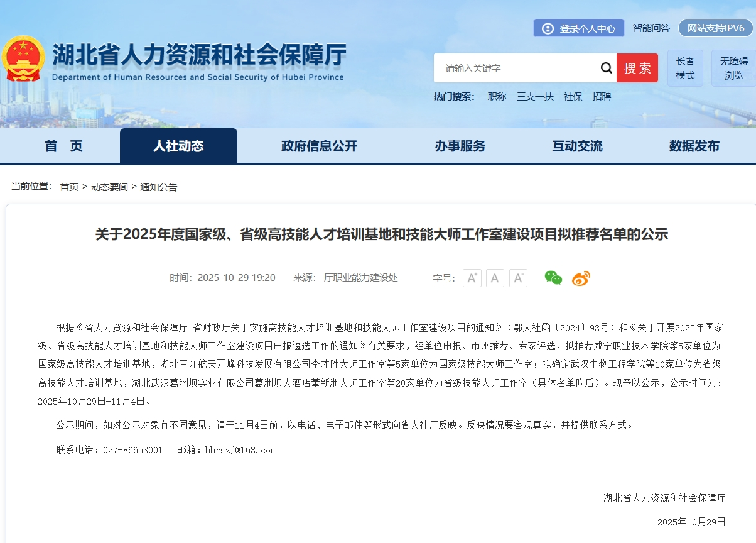Increase font size with A+ icon
The width and height of the screenshot is (756, 543).
coord(472,278)
